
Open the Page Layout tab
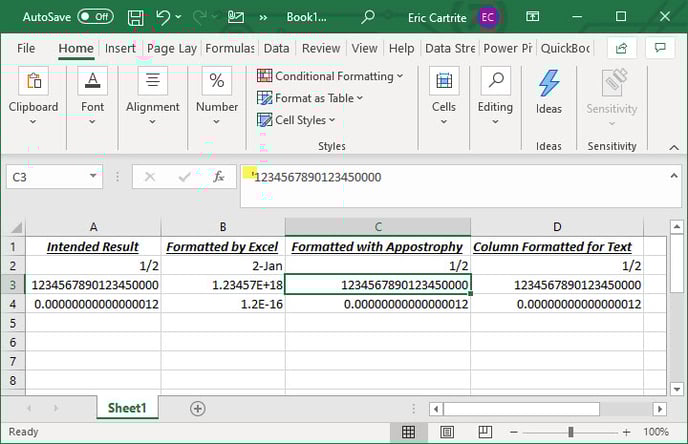point(172,48)
